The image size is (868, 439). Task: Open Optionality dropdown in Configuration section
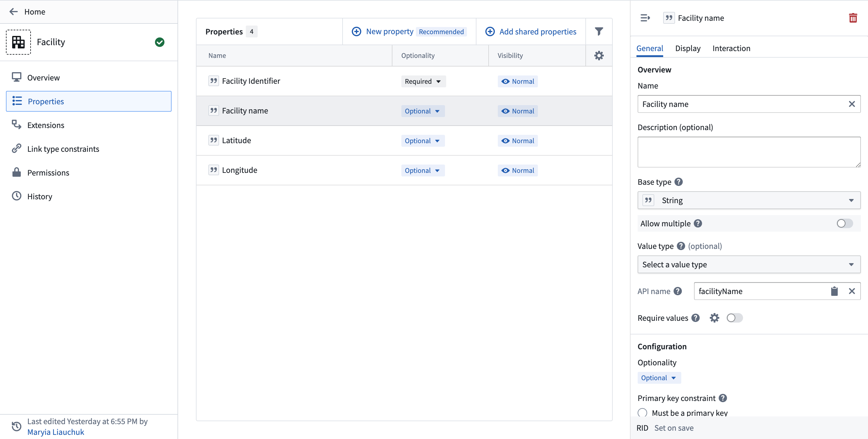click(659, 378)
